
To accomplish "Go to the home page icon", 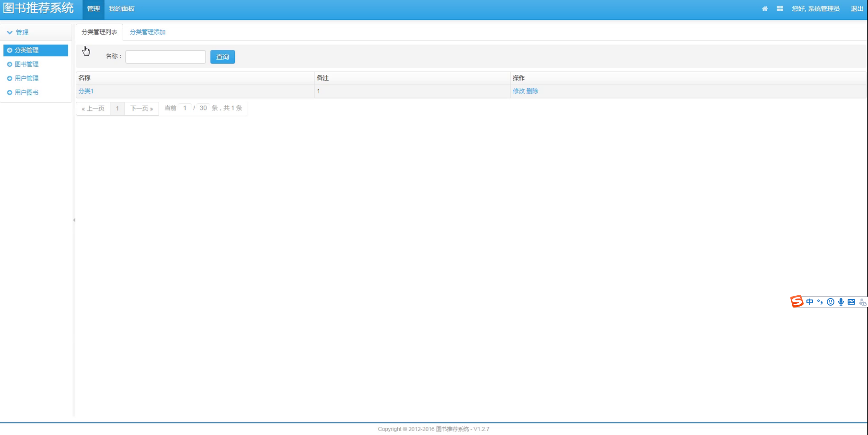I will [765, 9].
